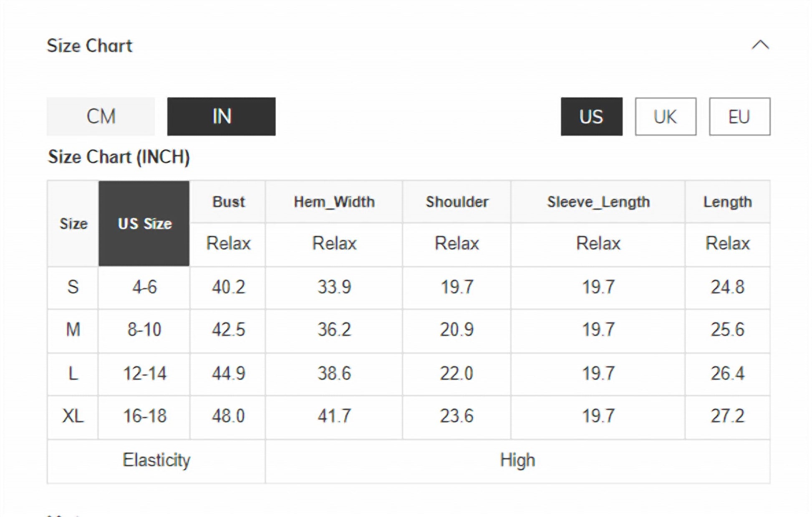Switch sizing region to UK

point(665,116)
